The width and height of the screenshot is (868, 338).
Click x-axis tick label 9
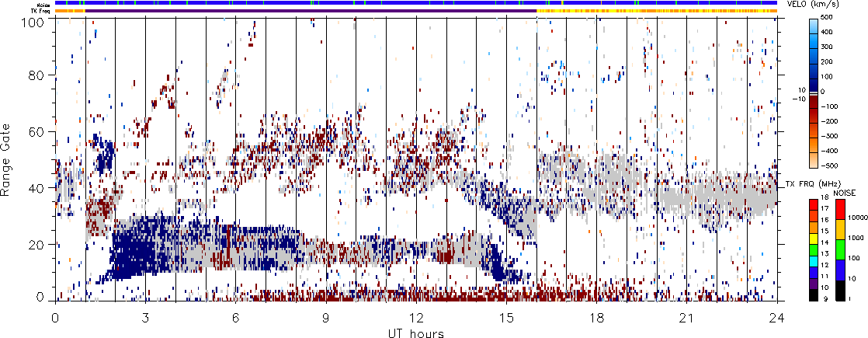tap(326, 317)
